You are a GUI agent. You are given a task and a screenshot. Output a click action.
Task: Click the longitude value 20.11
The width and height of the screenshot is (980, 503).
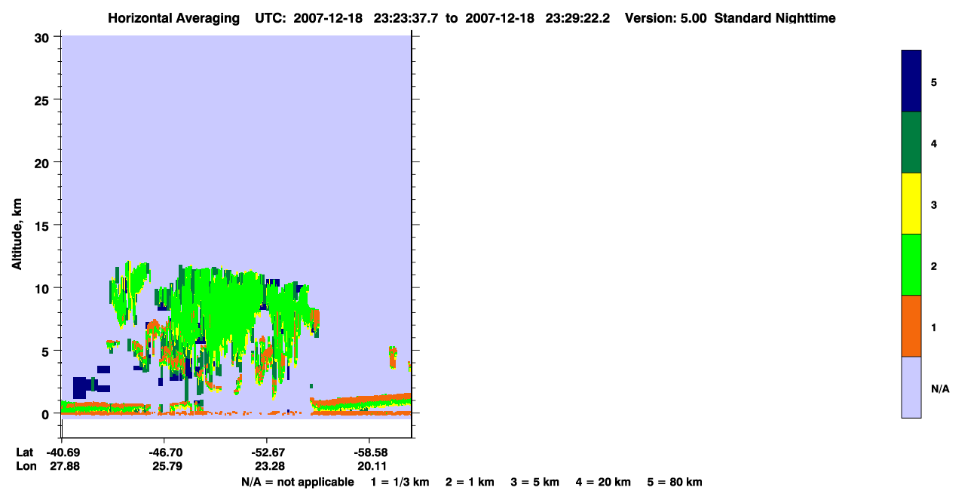(x=372, y=466)
